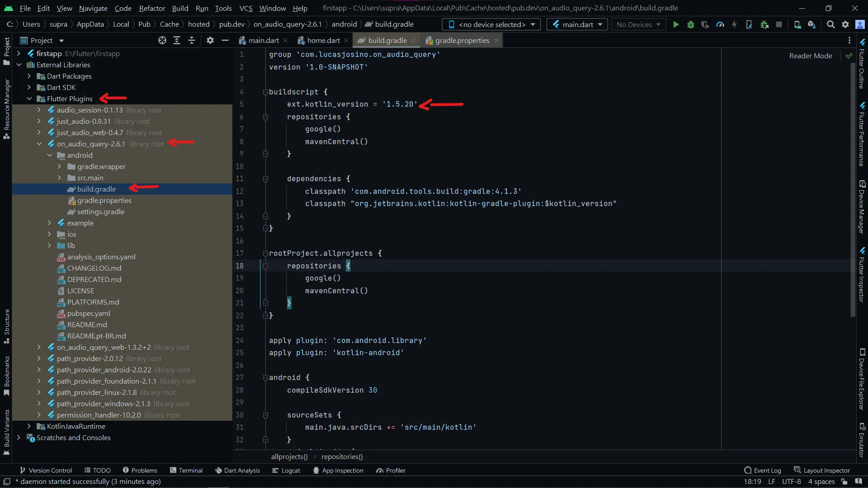The image size is (868, 488).
Task: Open main.dart run configuration dropdown
Action: point(577,24)
